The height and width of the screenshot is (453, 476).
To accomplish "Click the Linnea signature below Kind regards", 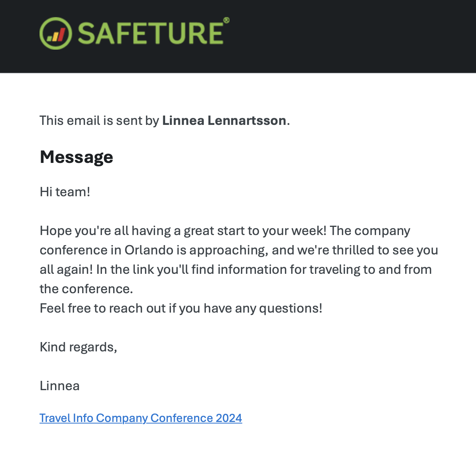I will 60,386.
